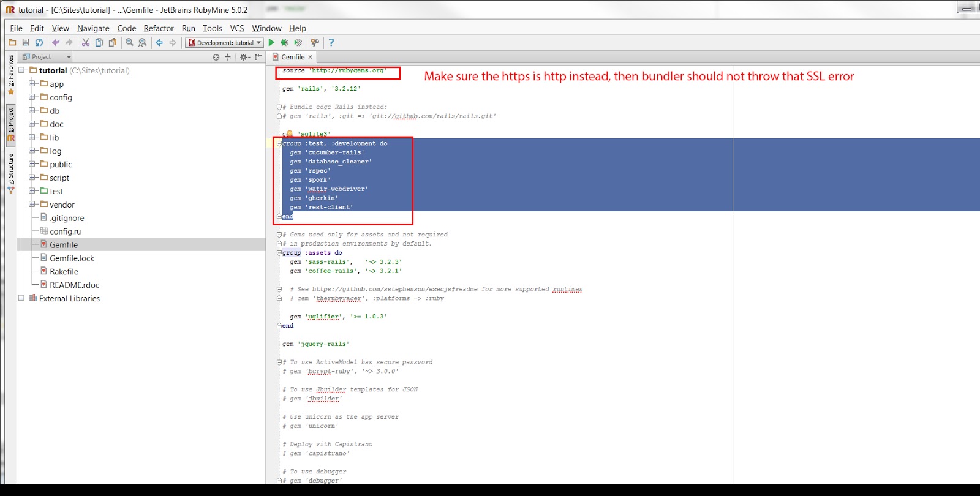Click the Open folder toolbar icon

coord(12,42)
